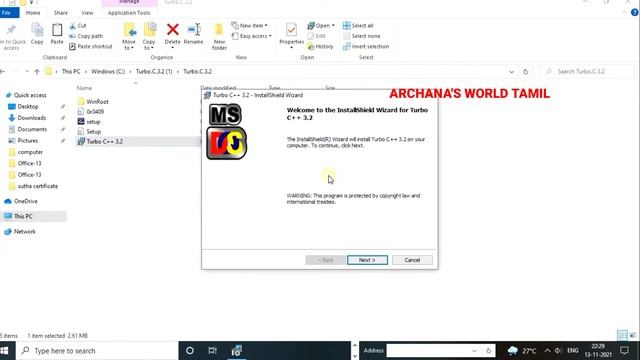Click Cut in the Clipboard group

point(78,26)
